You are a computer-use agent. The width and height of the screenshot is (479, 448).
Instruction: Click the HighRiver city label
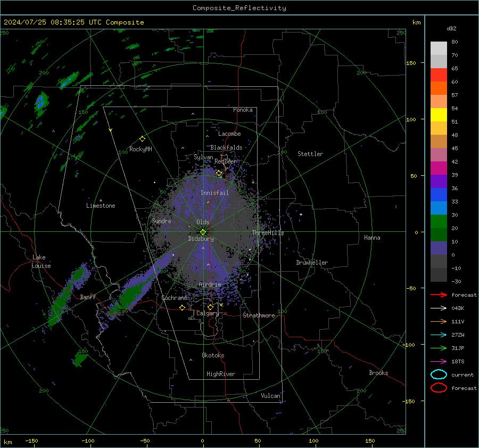coord(221,374)
